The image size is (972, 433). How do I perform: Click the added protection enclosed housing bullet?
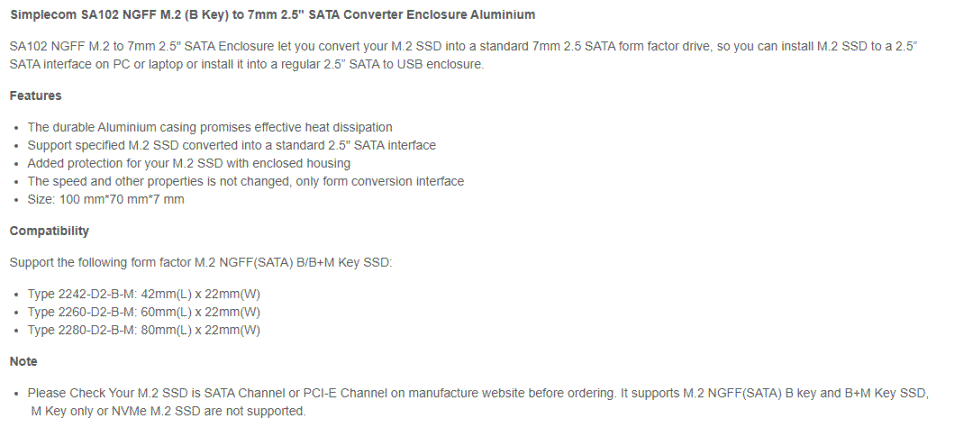coord(188,164)
